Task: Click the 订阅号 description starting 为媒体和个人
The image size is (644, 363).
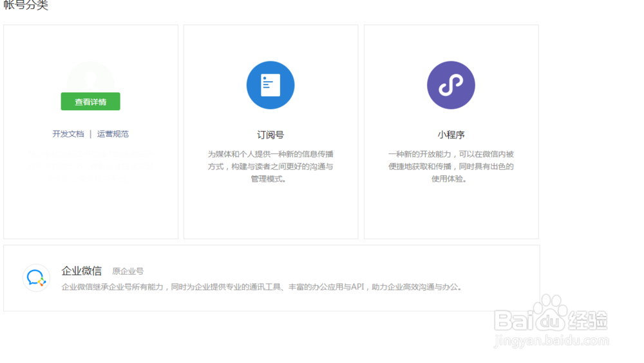Action: [270, 166]
